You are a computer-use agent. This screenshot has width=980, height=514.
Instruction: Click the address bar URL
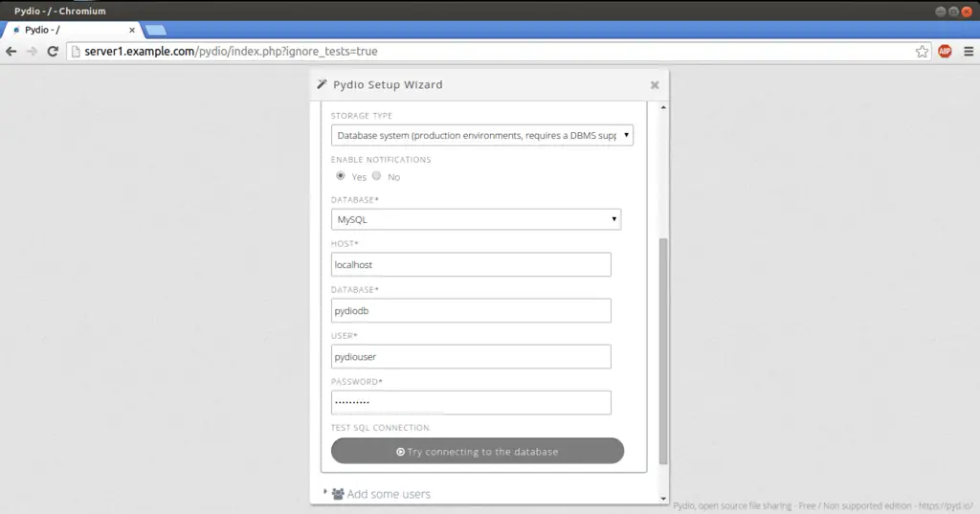coord(231,52)
